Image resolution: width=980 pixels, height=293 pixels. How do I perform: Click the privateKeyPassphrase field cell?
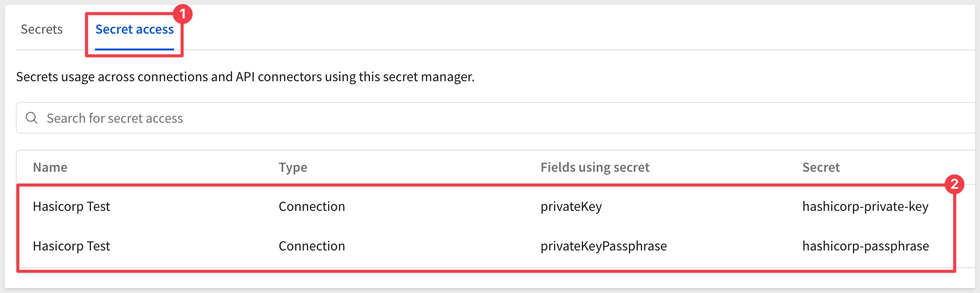pyautogui.click(x=603, y=246)
